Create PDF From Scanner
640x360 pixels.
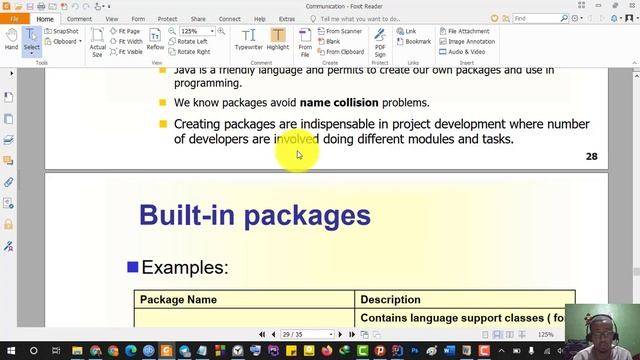click(340, 31)
